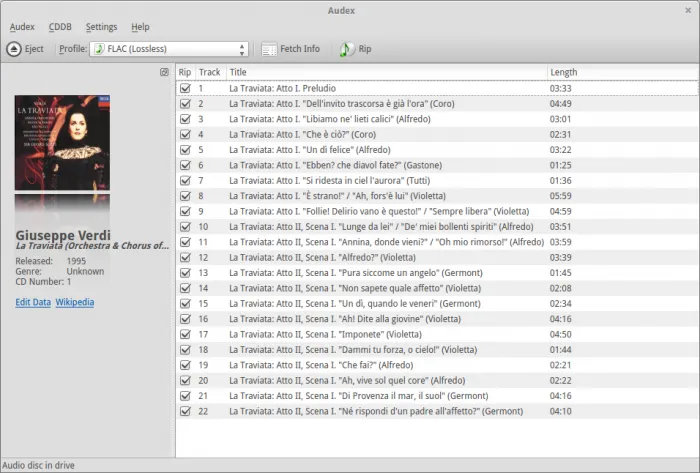Open the Settings menu
The image size is (700, 473).
101,27
